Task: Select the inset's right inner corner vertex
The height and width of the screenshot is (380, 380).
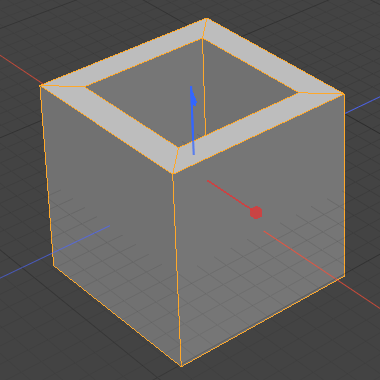Action: [298, 93]
